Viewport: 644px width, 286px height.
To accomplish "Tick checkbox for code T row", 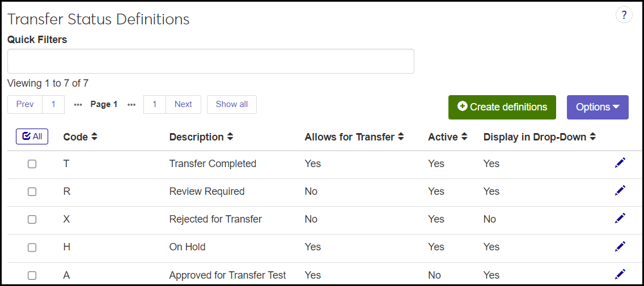I will click(x=32, y=164).
